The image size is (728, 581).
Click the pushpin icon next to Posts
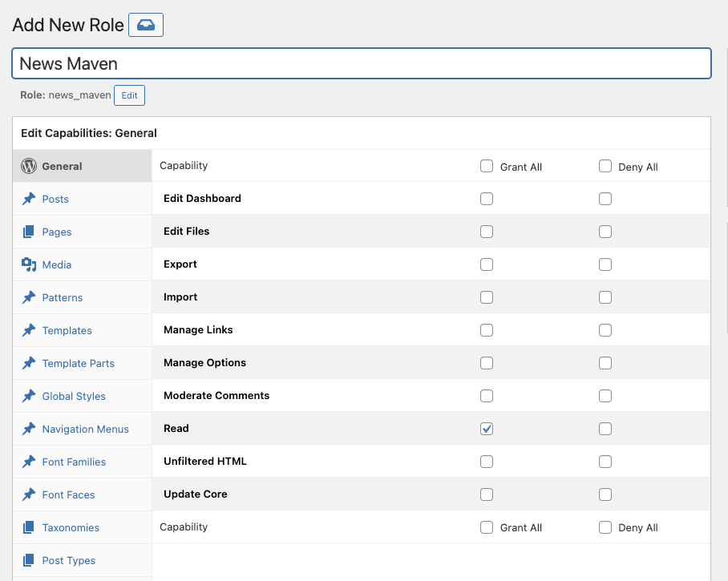[29, 199]
